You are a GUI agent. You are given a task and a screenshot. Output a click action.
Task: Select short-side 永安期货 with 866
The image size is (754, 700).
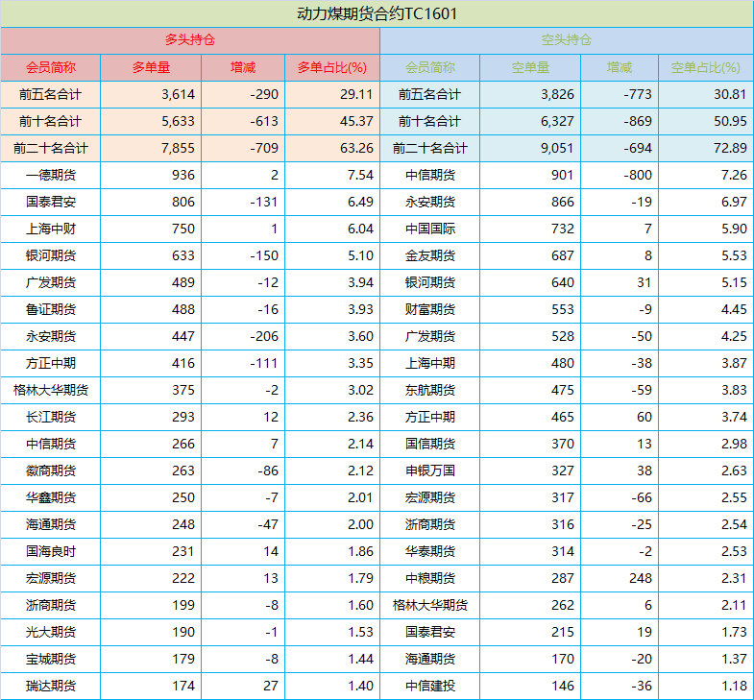(x=430, y=202)
